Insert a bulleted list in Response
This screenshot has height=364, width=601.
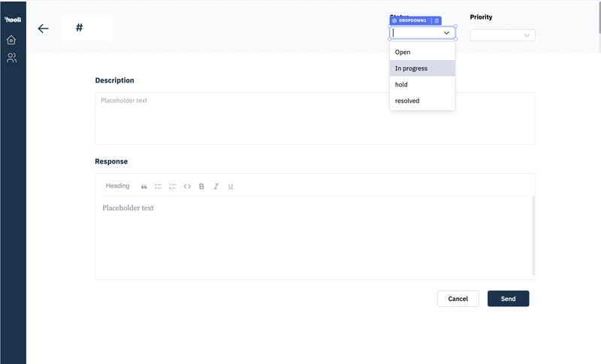tap(158, 186)
